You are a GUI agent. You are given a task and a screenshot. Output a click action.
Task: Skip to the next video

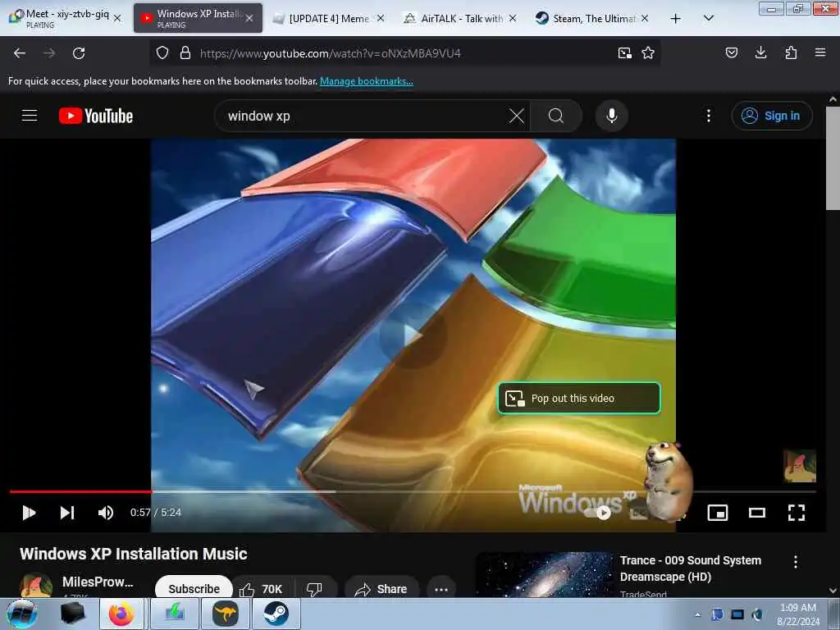click(x=67, y=513)
